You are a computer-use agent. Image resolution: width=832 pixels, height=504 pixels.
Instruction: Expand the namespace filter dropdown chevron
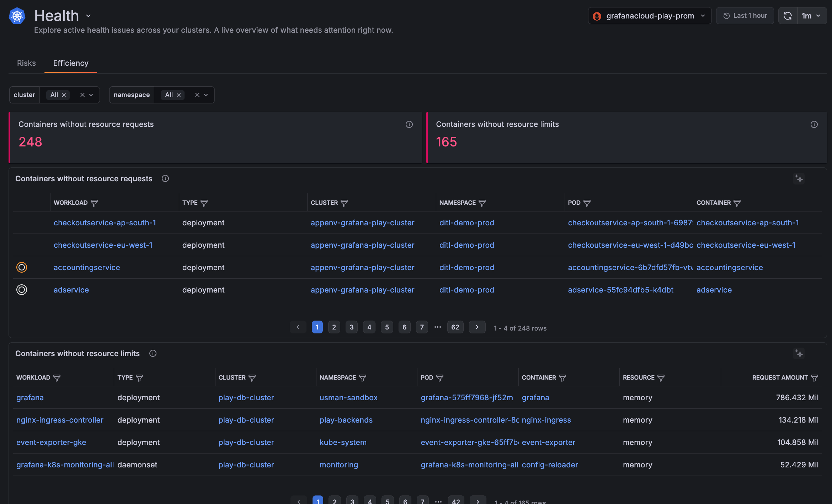(x=206, y=95)
